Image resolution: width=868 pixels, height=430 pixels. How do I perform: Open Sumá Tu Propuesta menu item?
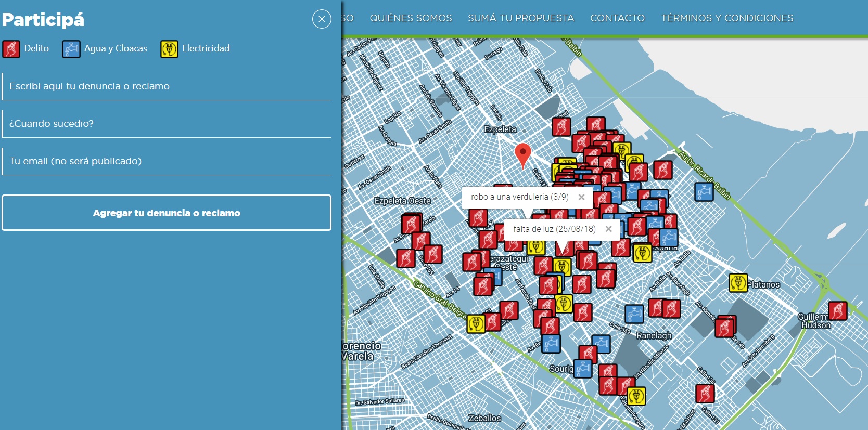pyautogui.click(x=520, y=18)
